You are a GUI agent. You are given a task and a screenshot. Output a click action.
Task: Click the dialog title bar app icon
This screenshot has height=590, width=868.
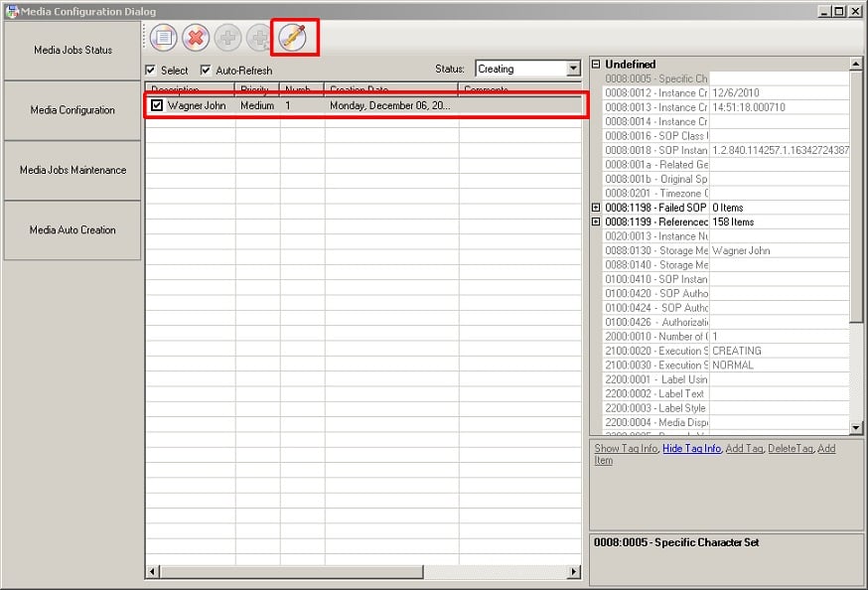(11, 11)
